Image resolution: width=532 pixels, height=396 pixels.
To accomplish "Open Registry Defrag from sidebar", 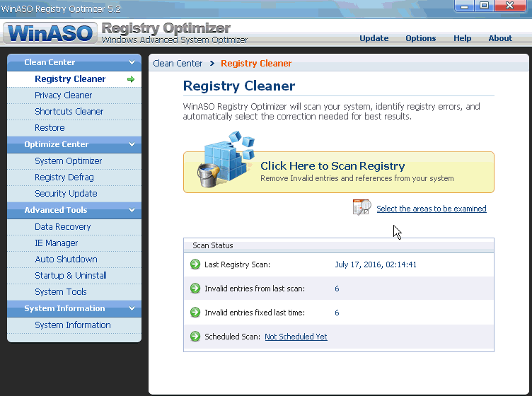I will tap(64, 177).
